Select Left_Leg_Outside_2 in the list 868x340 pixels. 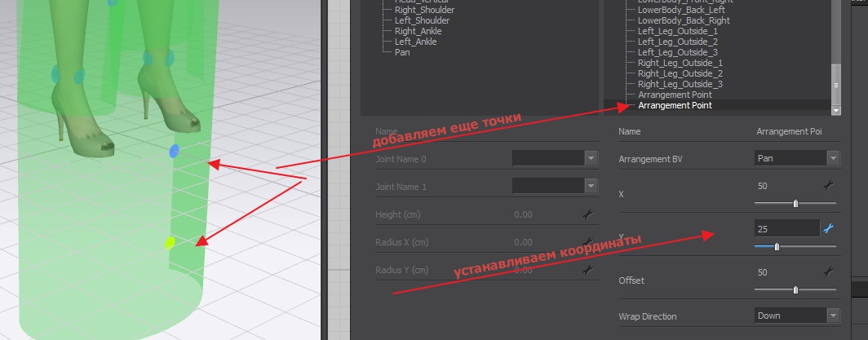[678, 42]
